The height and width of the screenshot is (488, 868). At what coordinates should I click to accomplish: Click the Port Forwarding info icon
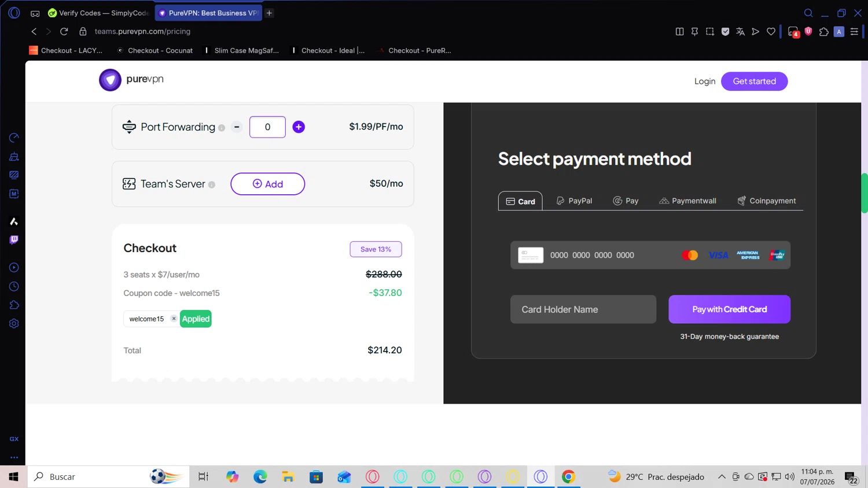point(222,128)
